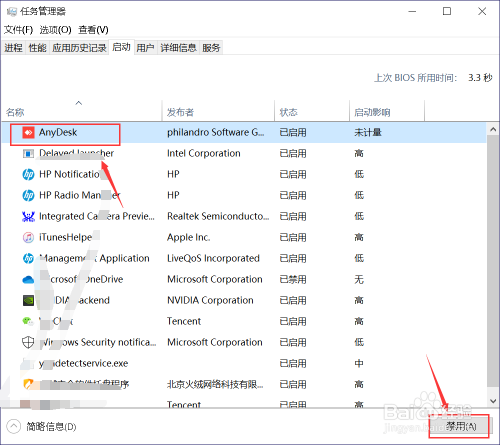Click the Delayed launcher icon
Image resolution: width=500 pixels, height=445 pixels.
point(28,154)
